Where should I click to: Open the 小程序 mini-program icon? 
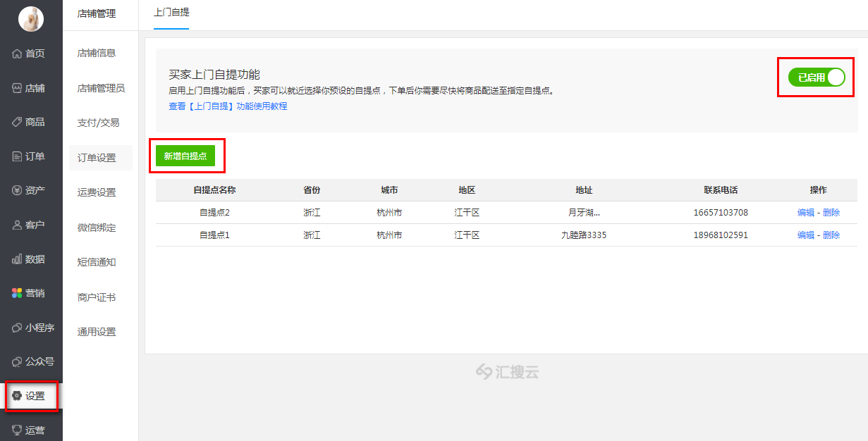pyautogui.click(x=16, y=328)
